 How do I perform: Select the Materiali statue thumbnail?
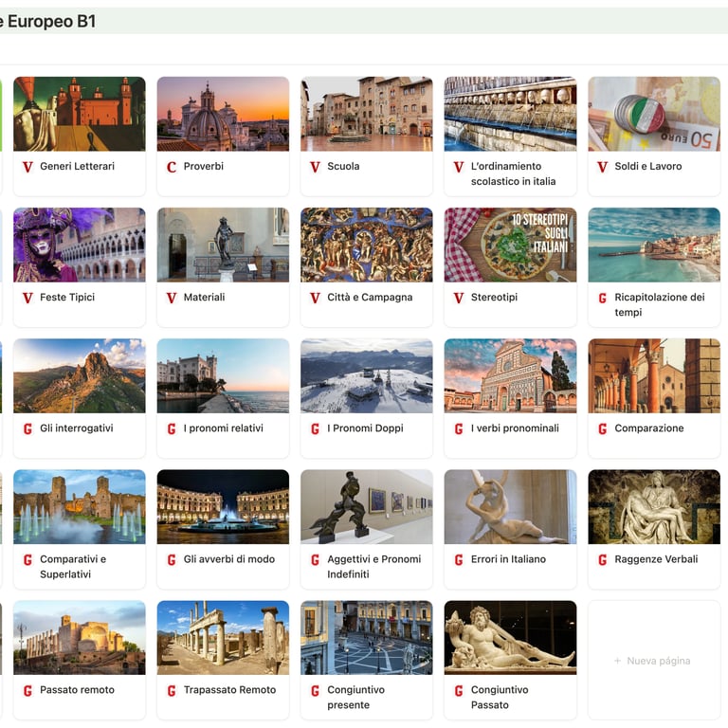(x=223, y=245)
